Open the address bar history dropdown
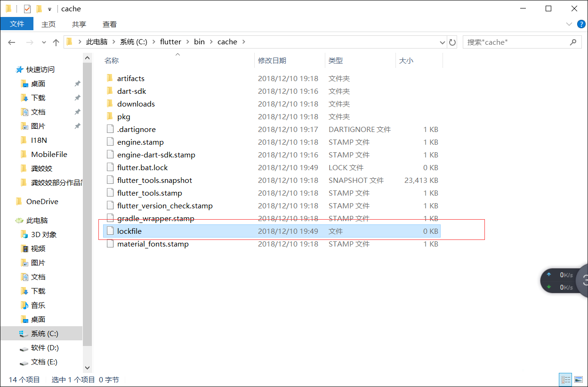The height and width of the screenshot is (387, 588). 442,42
